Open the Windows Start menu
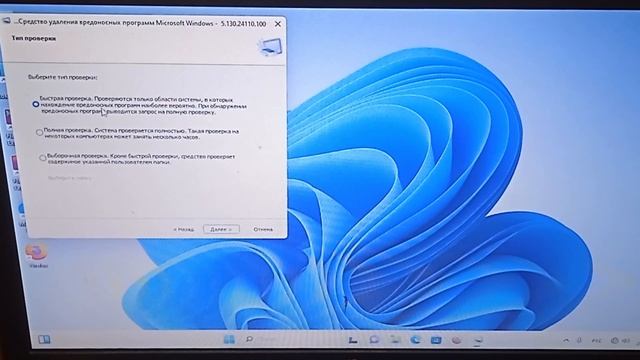Image resolution: width=640 pixels, height=360 pixels. click(x=229, y=339)
